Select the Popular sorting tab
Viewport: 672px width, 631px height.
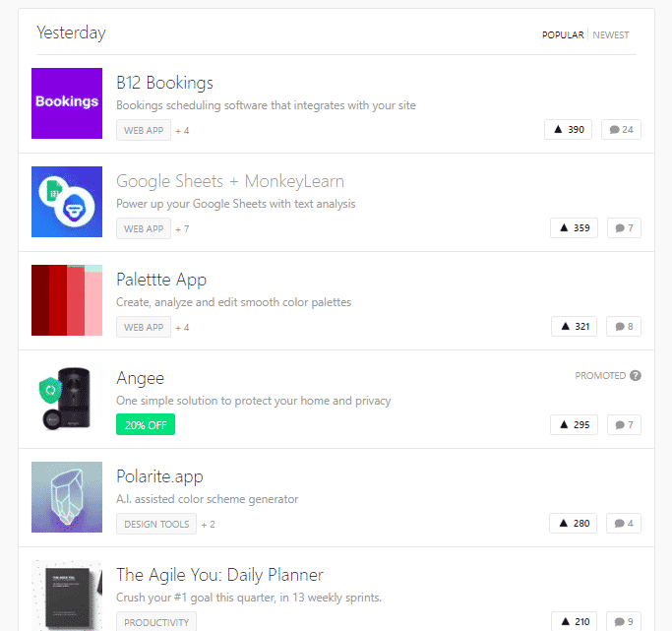coord(562,35)
